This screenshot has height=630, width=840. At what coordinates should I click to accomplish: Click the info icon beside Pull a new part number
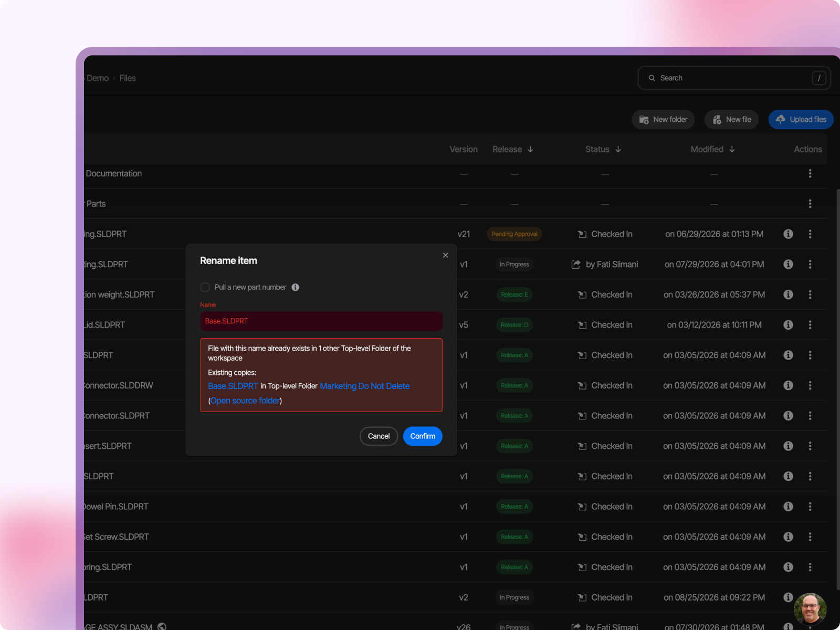pos(296,287)
